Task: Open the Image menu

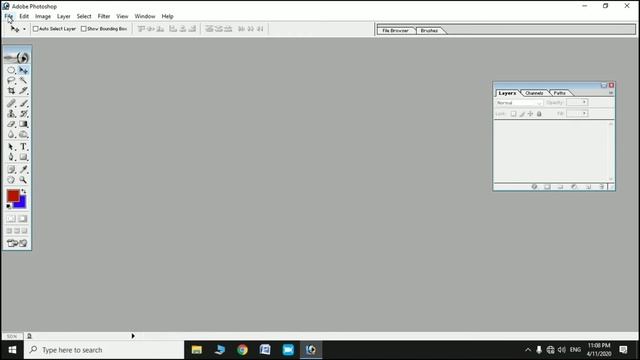Action: point(43,16)
